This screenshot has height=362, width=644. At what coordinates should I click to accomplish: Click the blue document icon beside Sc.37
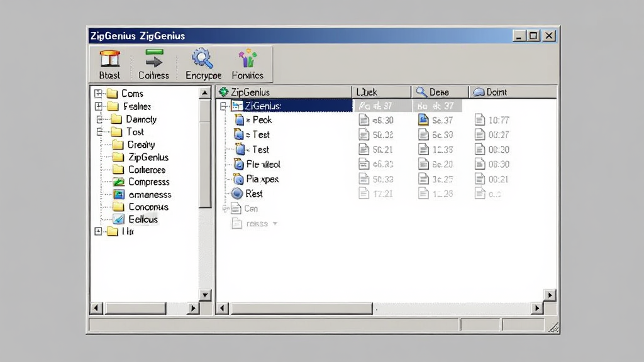coord(423,120)
